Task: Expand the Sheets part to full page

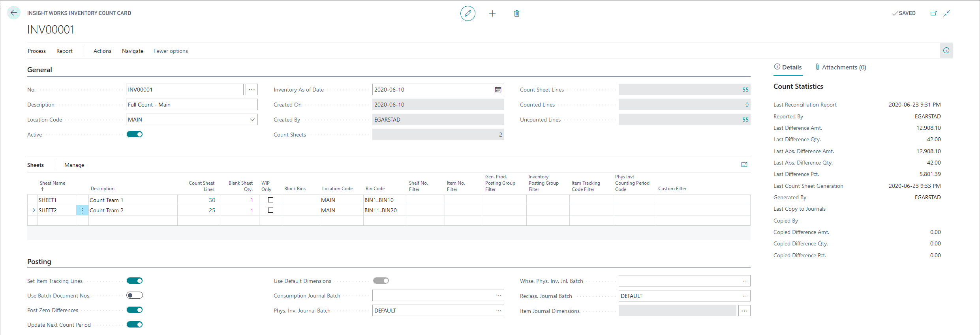Action: click(744, 165)
